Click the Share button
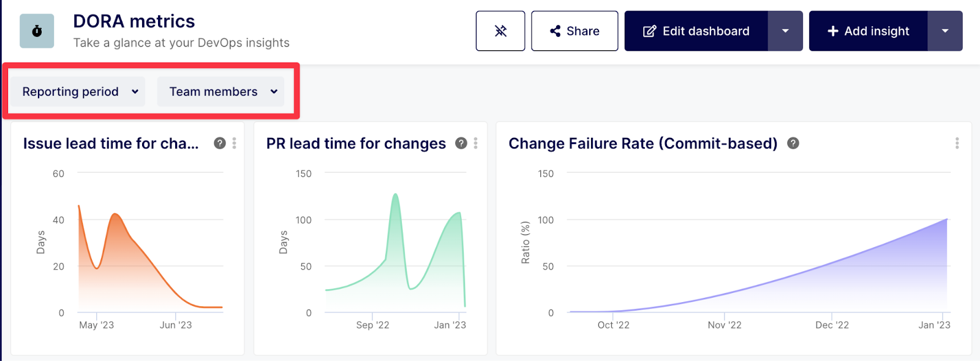The image size is (980, 361). point(575,31)
